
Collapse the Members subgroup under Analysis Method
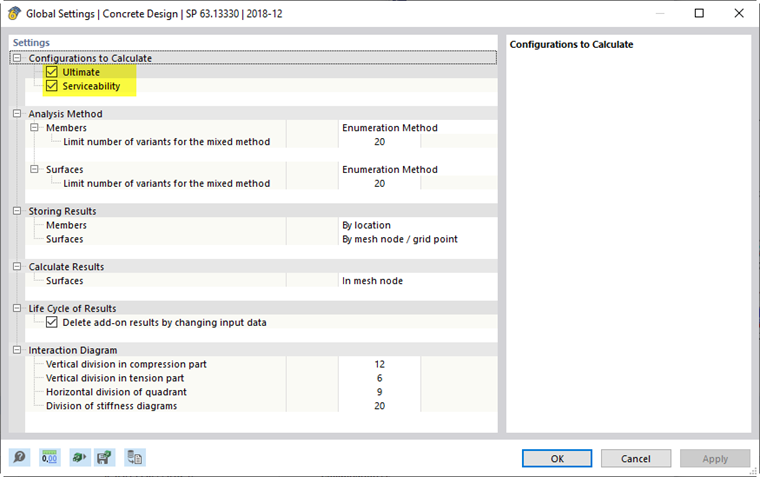point(35,128)
